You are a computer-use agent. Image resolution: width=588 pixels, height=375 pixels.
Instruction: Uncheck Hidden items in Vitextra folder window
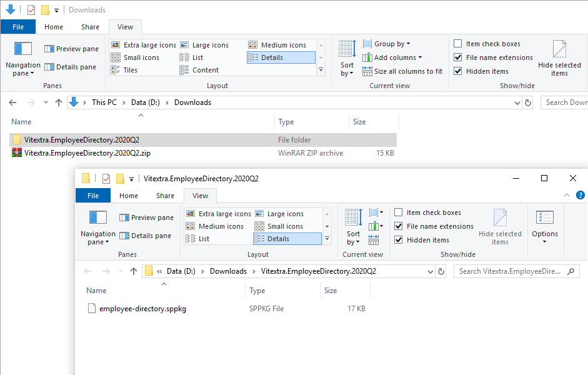point(398,240)
